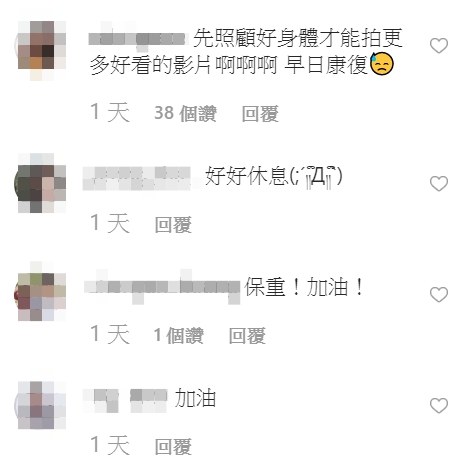
Task: Like the 保重！加油！ comment heart icon
Action: point(439,295)
